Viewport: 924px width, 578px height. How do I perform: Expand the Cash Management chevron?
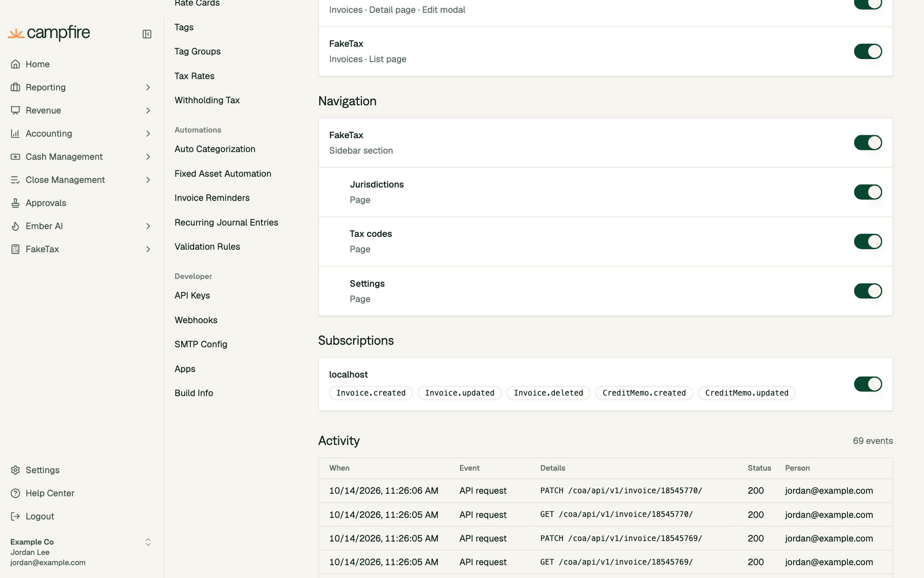pyautogui.click(x=148, y=157)
